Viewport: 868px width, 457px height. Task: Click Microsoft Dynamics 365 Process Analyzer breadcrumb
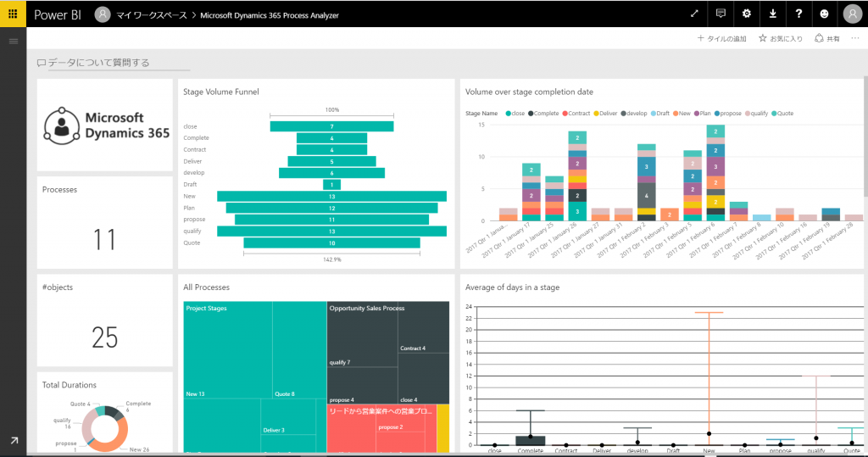270,15
